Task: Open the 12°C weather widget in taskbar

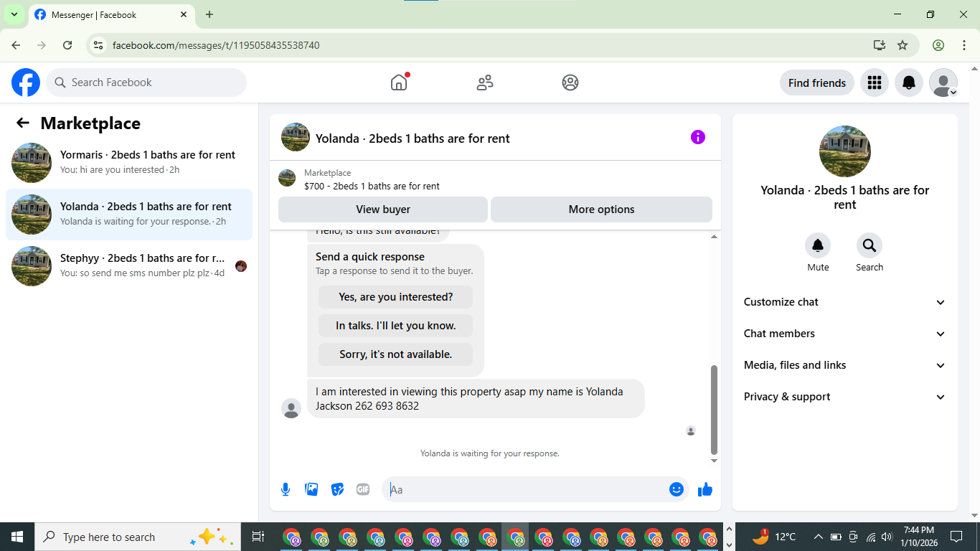Action: tap(773, 537)
